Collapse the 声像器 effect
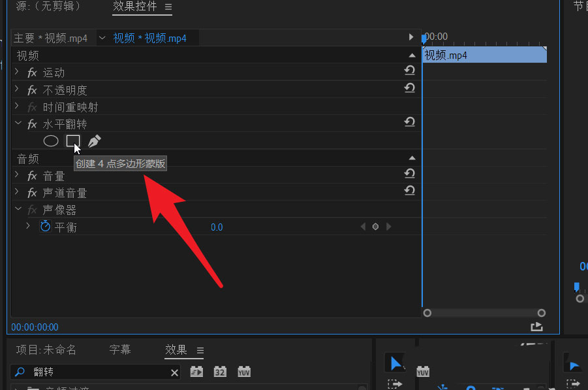Image resolution: width=588 pixels, height=390 pixels. pyautogui.click(x=18, y=209)
